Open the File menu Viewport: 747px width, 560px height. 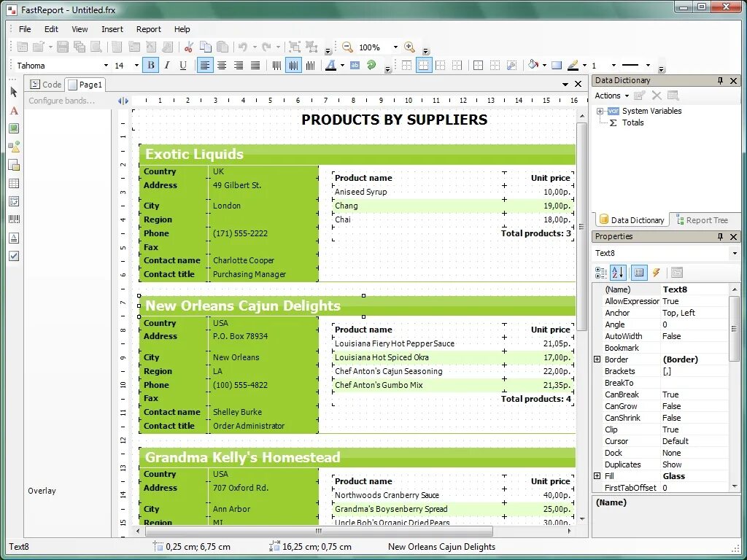tap(25, 29)
